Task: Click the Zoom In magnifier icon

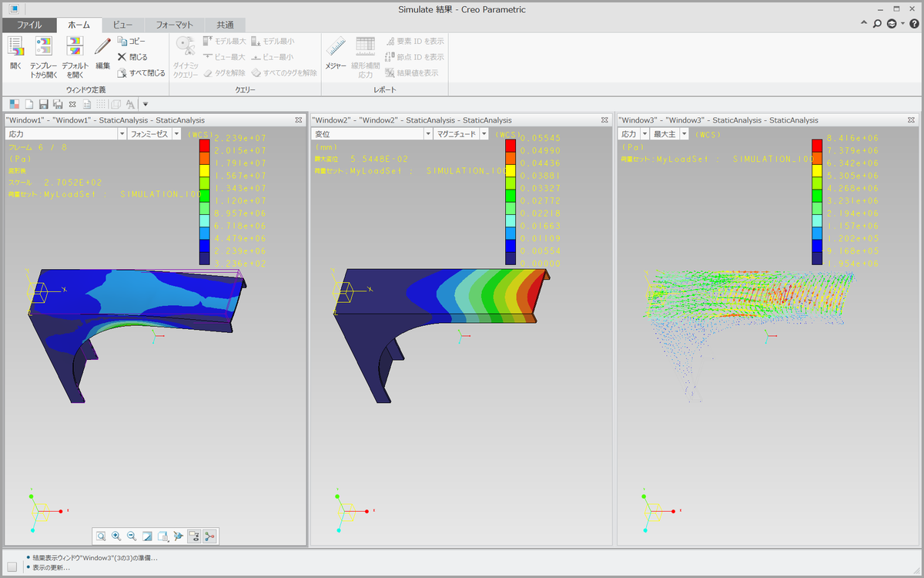Action: 116,536
